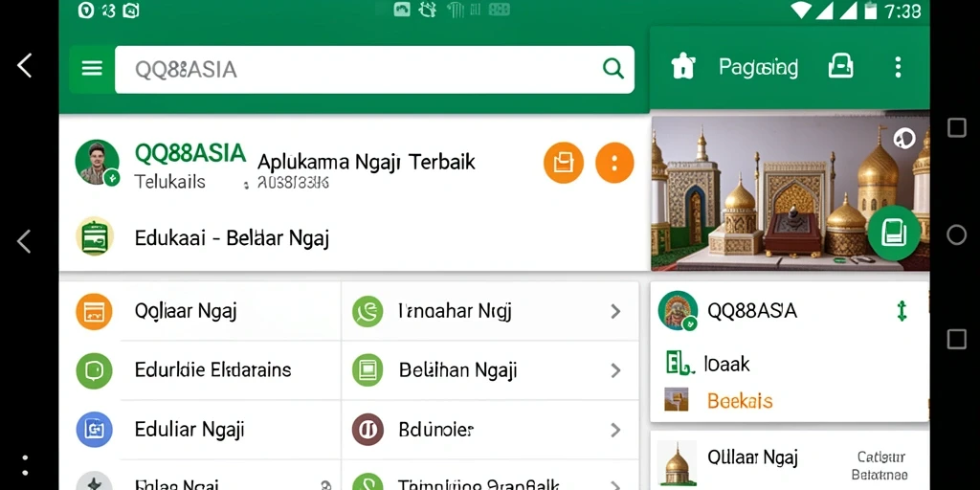Open the hamburger menu beside the search bar
This screenshot has height=490, width=980.
(92, 69)
